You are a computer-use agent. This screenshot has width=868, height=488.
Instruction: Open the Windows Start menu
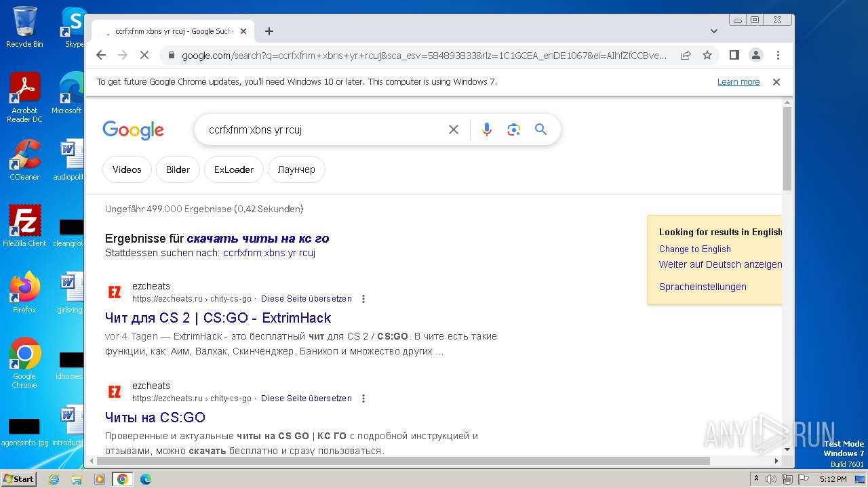tap(18, 479)
